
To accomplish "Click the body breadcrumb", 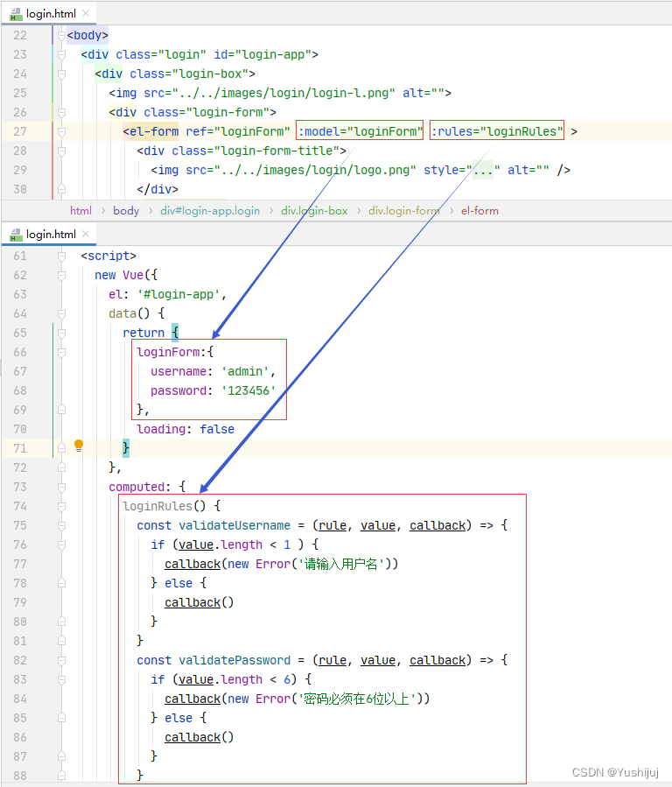I will (126, 211).
